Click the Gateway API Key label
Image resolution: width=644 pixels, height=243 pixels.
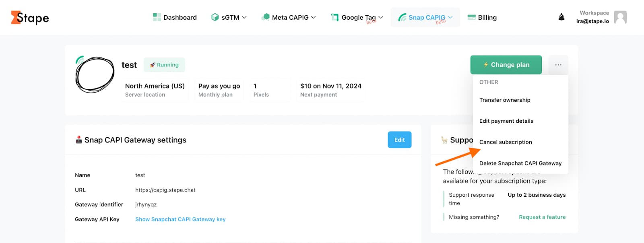click(97, 219)
